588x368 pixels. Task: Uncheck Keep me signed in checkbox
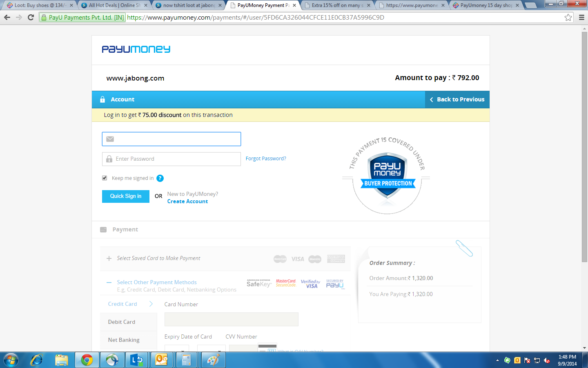tap(105, 178)
